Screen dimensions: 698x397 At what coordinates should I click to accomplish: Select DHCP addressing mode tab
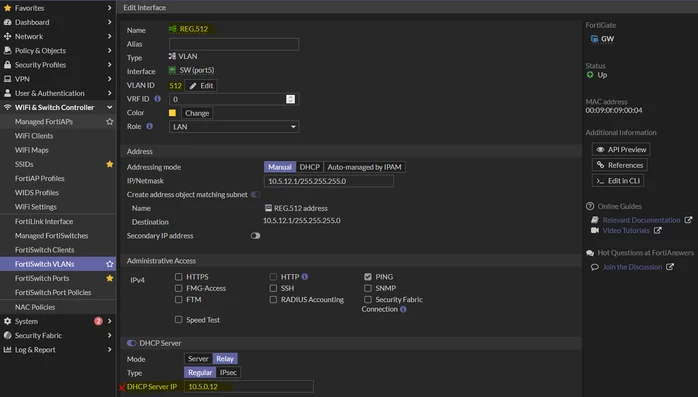(x=309, y=167)
